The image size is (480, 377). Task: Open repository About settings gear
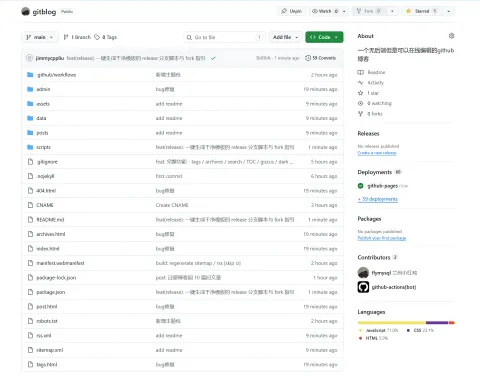coord(451,36)
